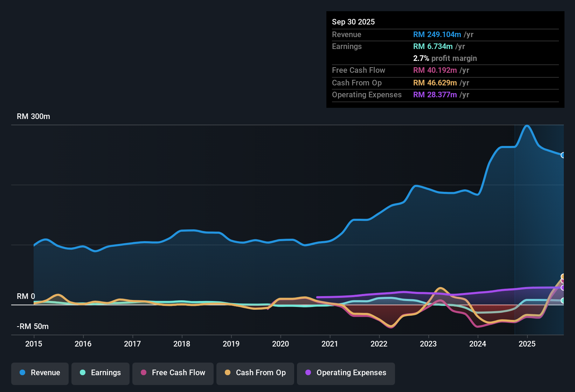Click the RM 300m axis label
575x392 pixels.
point(33,117)
